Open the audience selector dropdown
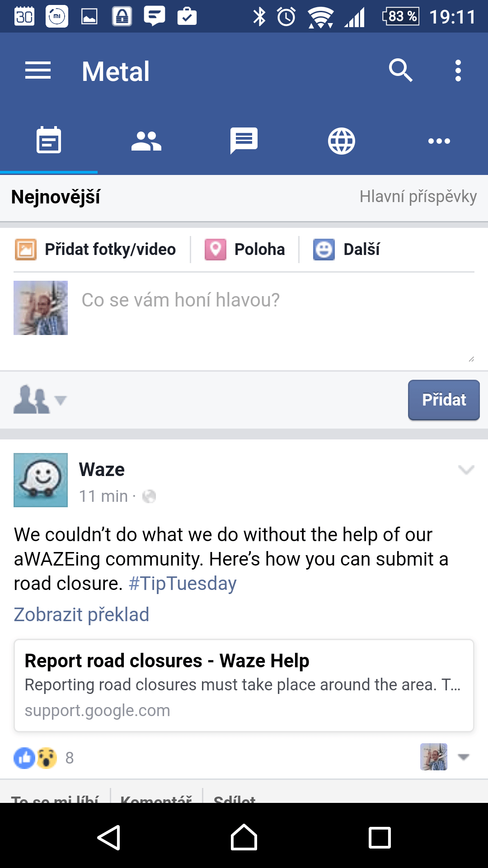Image resolution: width=488 pixels, height=868 pixels. click(40, 400)
